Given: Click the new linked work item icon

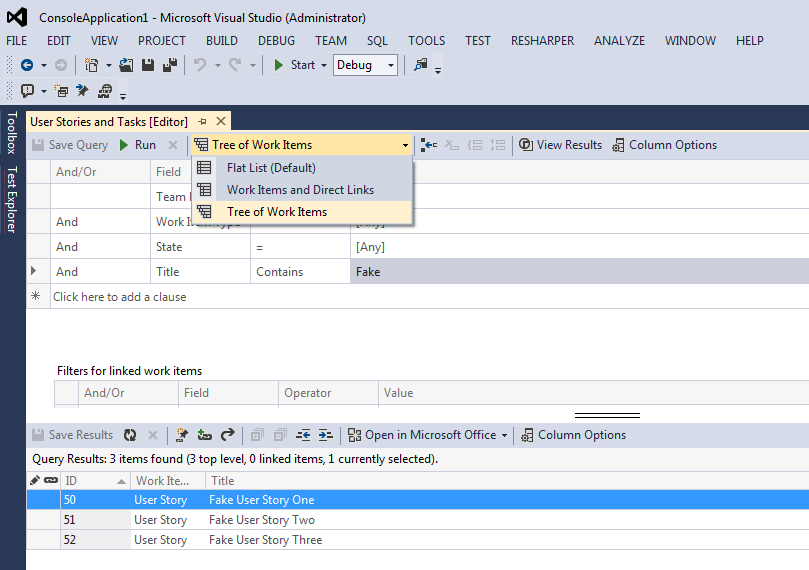Looking at the screenshot, I should click(182, 435).
